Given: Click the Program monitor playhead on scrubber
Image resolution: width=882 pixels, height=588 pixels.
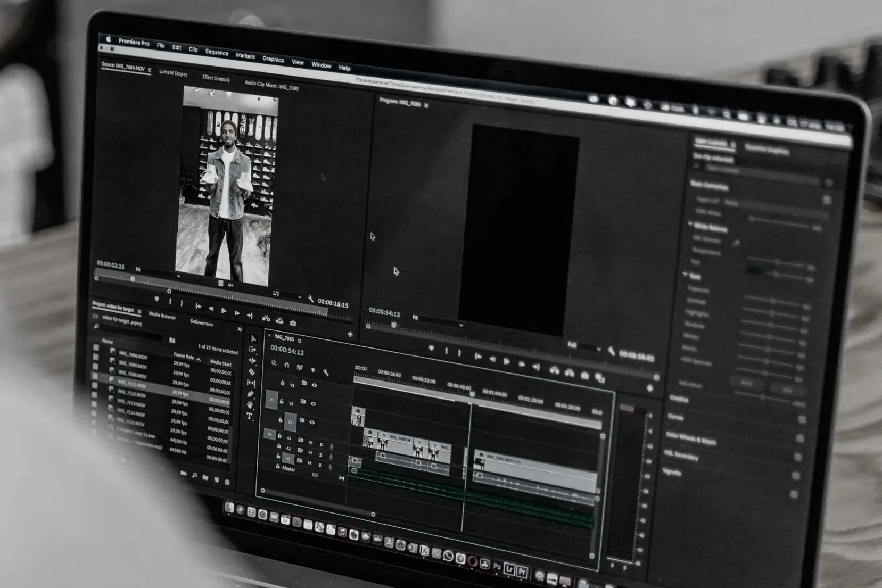Looking at the screenshot, I should point(394,325).
